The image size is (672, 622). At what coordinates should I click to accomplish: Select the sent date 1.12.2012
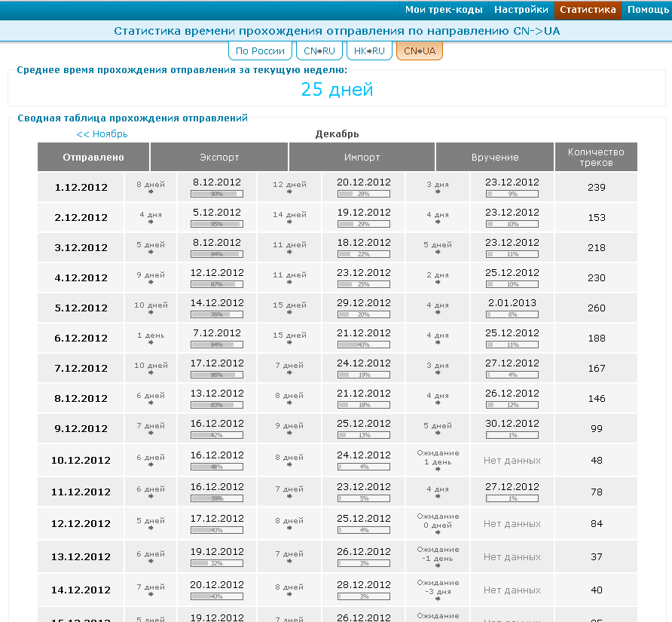pos(81,187)
